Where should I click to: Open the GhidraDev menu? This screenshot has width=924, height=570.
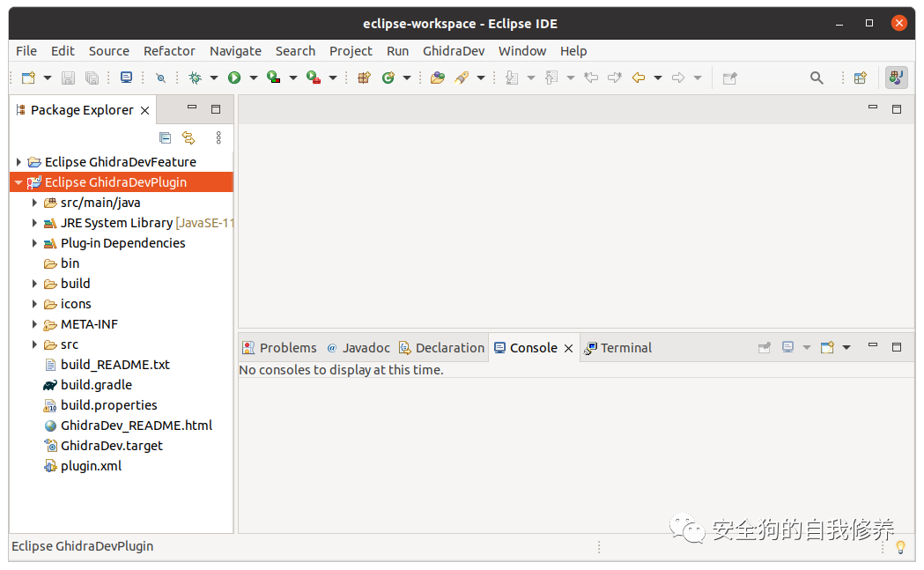click(x=453, y=51)
